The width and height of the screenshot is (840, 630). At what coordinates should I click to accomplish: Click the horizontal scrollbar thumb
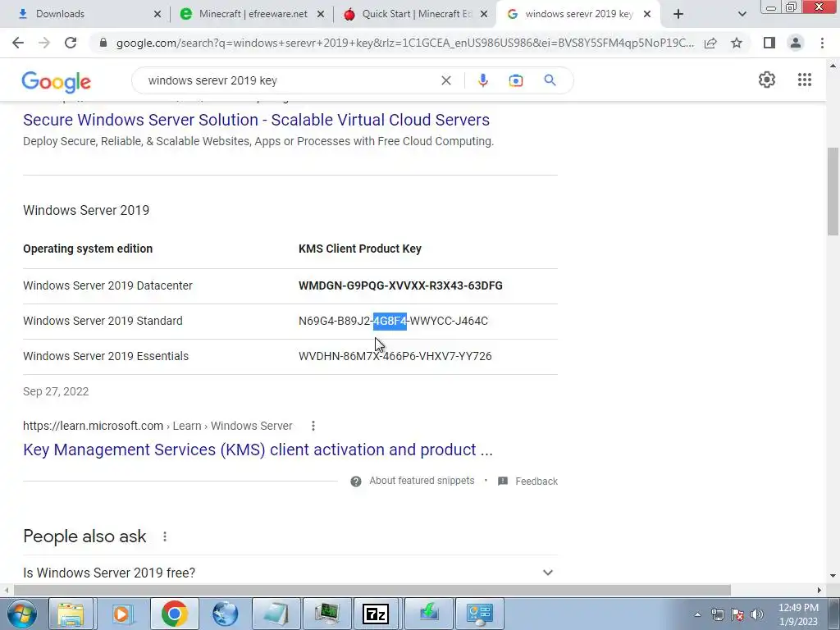372,590
